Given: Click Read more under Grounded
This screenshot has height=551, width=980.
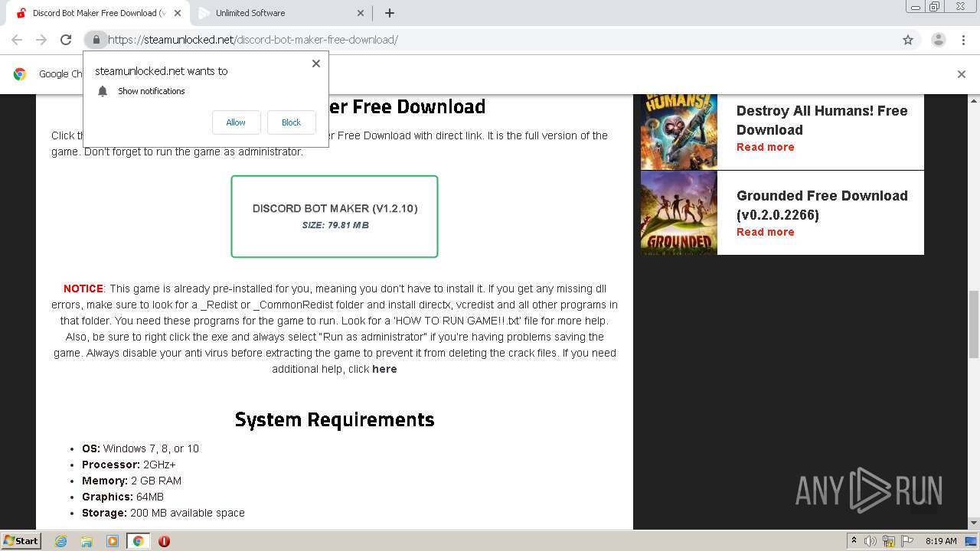Looking at the screenshot, I should pos(765,232).
